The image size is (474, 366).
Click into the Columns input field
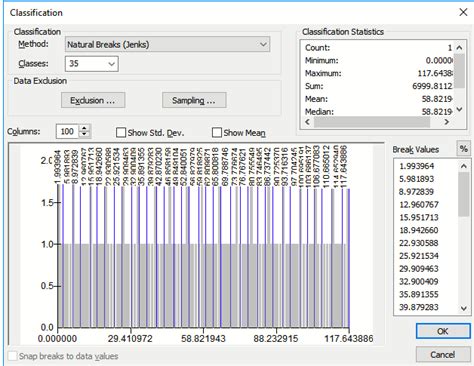(67, 131)
